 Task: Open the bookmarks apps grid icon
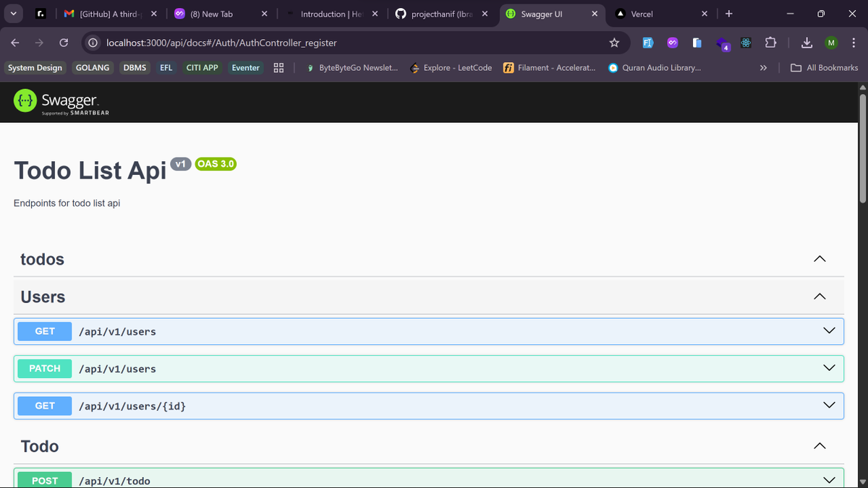[278, 67]
